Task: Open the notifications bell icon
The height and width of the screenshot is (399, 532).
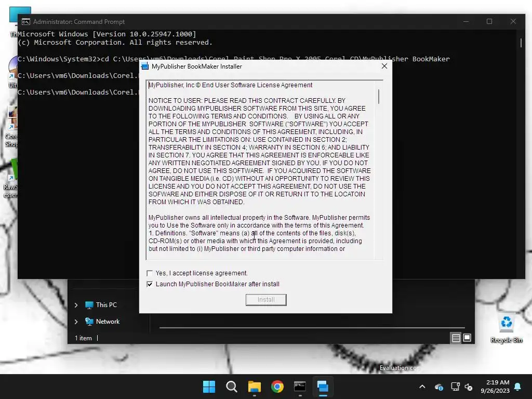Action: click(518, 387)
